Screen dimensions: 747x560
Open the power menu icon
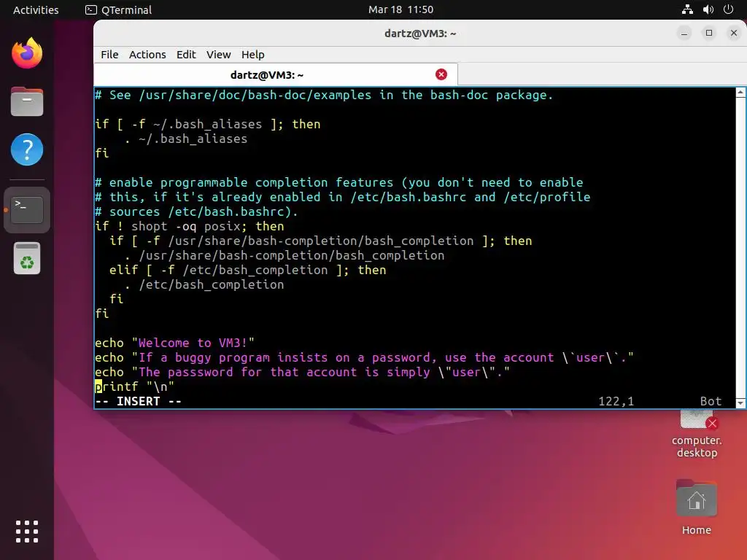[x=728, y=9]
